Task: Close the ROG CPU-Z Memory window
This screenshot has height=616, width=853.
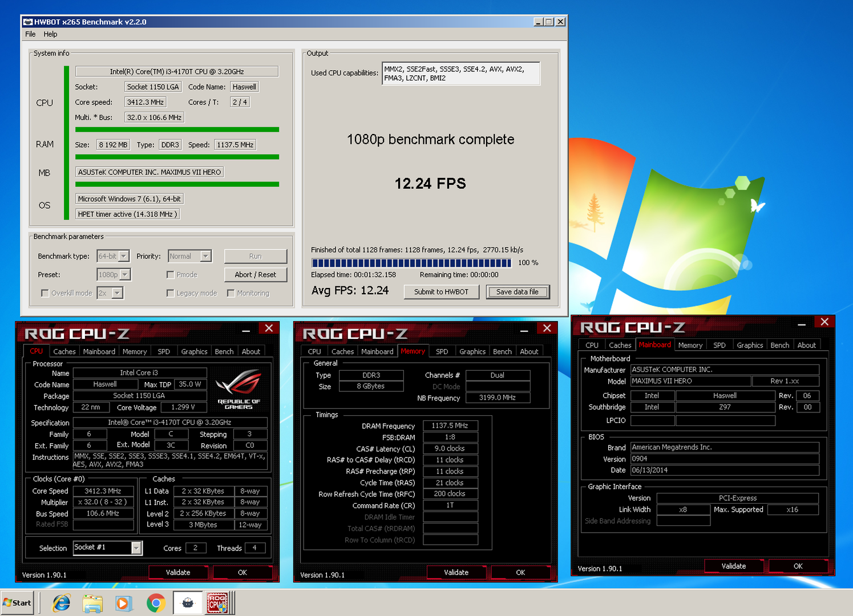Action: coord(547,328)
